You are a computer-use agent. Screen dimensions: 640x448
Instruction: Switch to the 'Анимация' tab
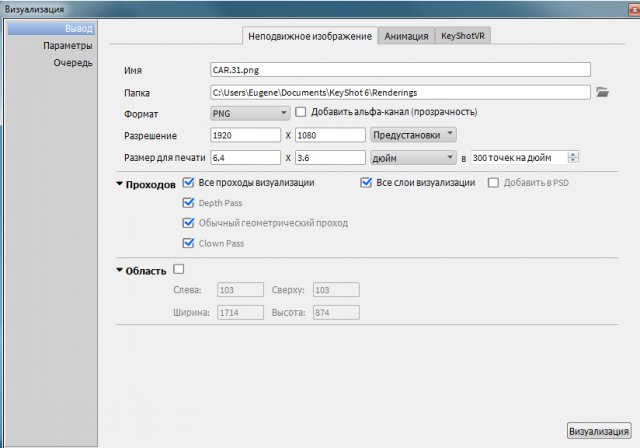(405, 35)
